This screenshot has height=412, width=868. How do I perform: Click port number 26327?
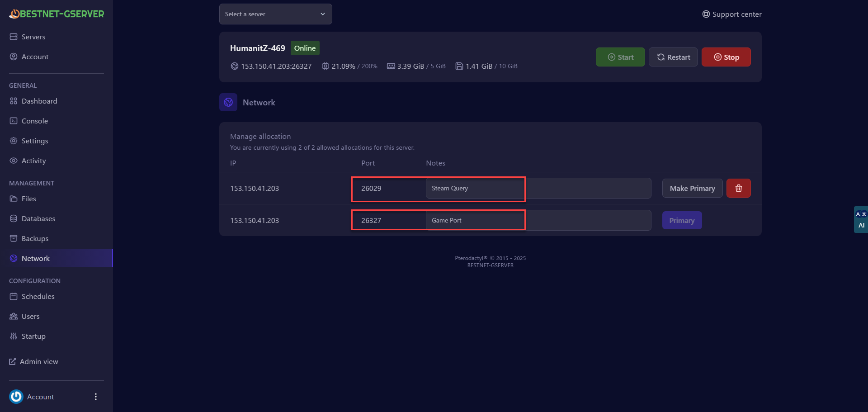(x=371, y=220)
